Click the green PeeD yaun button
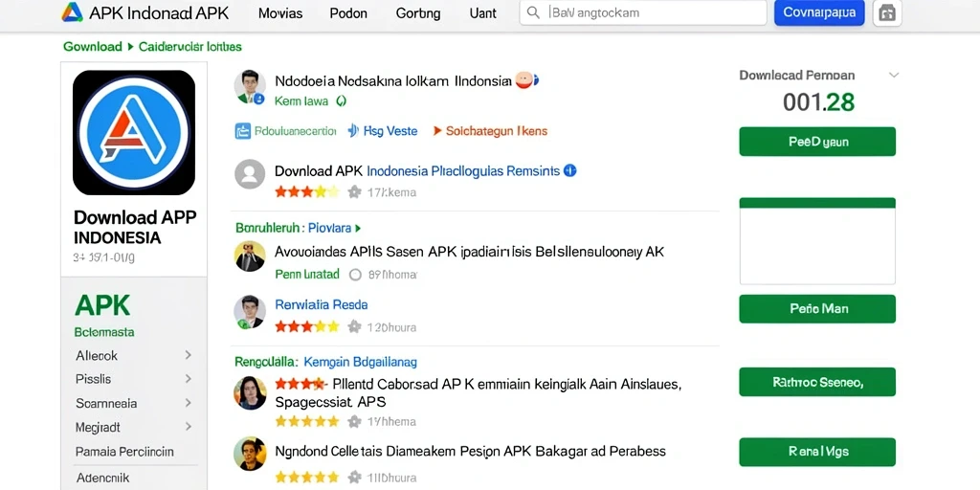 point(817,142)
